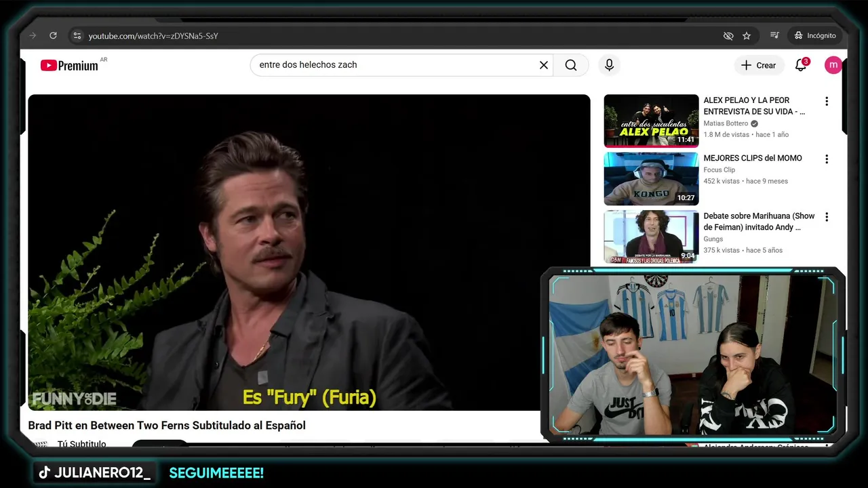Click the Incógnito profile button
This screenshot has height=488, width=868.
(815, 35)
